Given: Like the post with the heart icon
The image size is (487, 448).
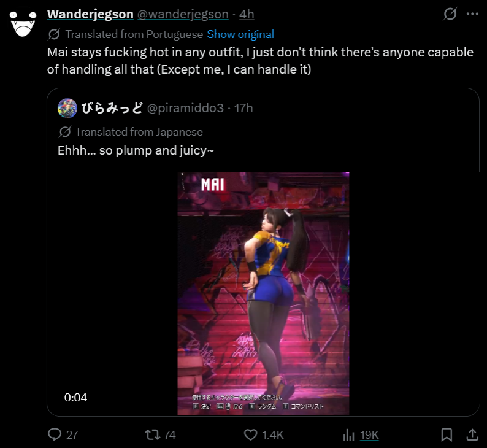Looking at the screenshot, I should pos(251,434).
